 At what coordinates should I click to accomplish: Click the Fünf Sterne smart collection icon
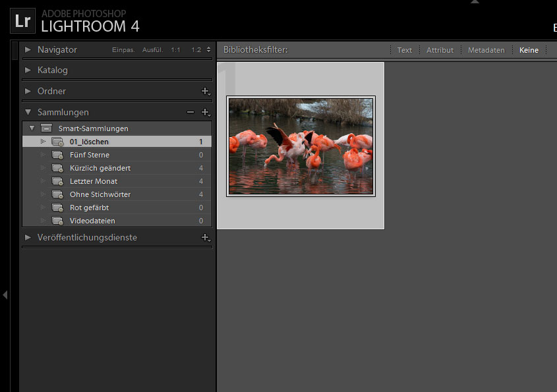57,155
